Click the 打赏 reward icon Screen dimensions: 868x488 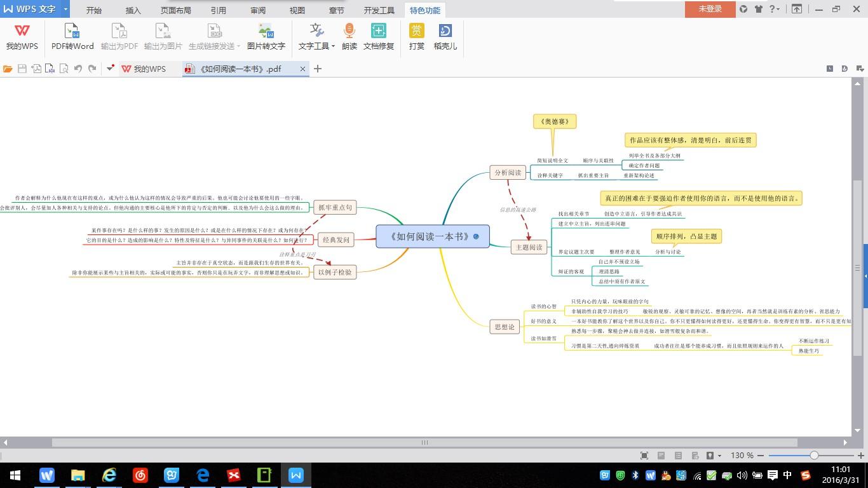[417, 37]
